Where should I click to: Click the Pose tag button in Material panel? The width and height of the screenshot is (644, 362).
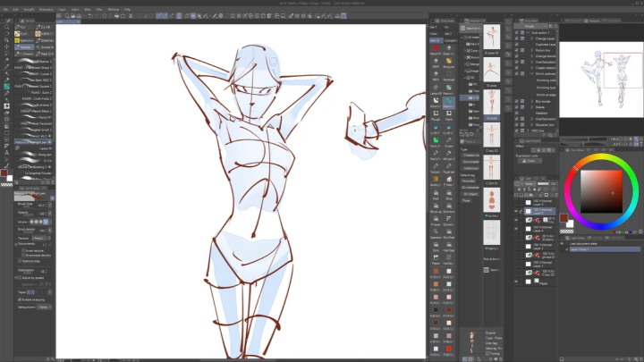466,201
